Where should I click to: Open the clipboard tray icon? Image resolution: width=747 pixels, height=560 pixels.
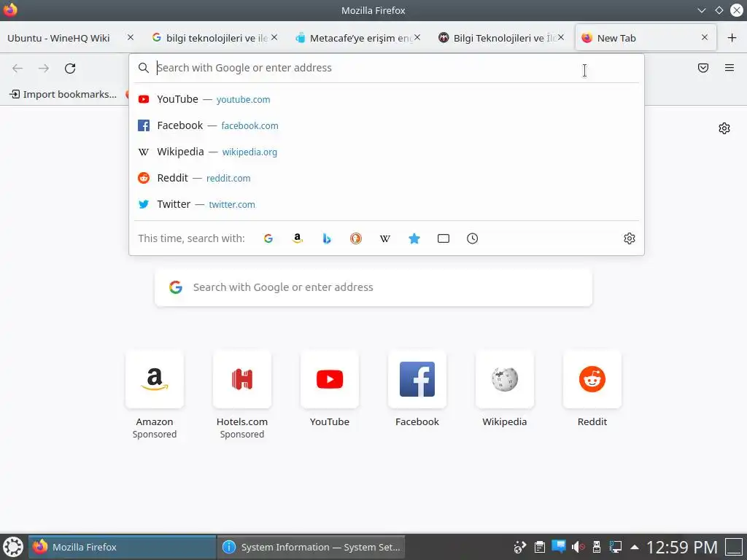tap(539, 547)
